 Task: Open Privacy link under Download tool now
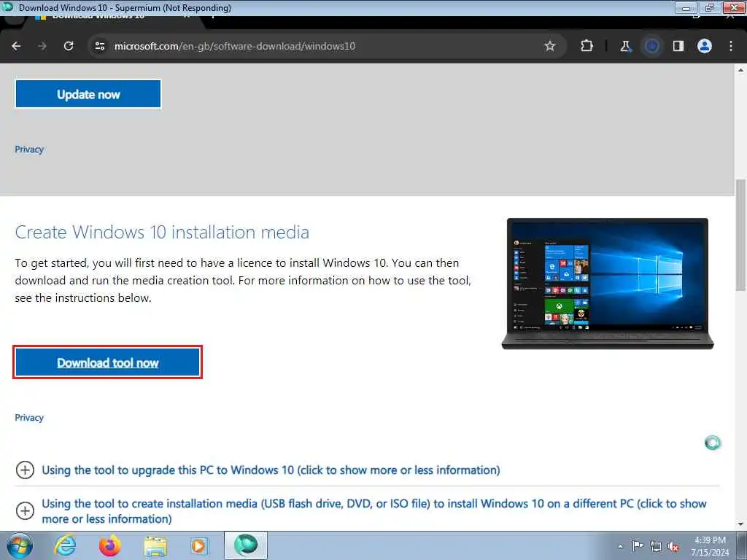[29, 418]
